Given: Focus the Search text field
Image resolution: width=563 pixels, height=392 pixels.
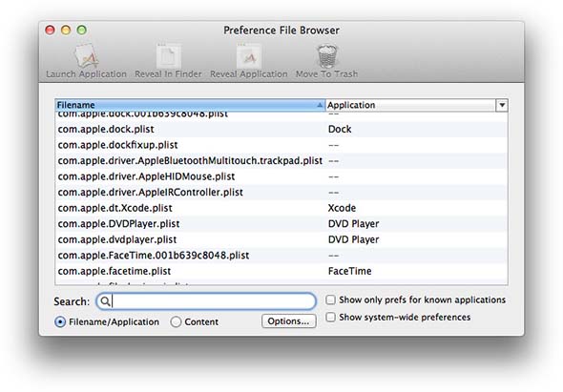Looking at the screenshot, I should tap(206, 301).
